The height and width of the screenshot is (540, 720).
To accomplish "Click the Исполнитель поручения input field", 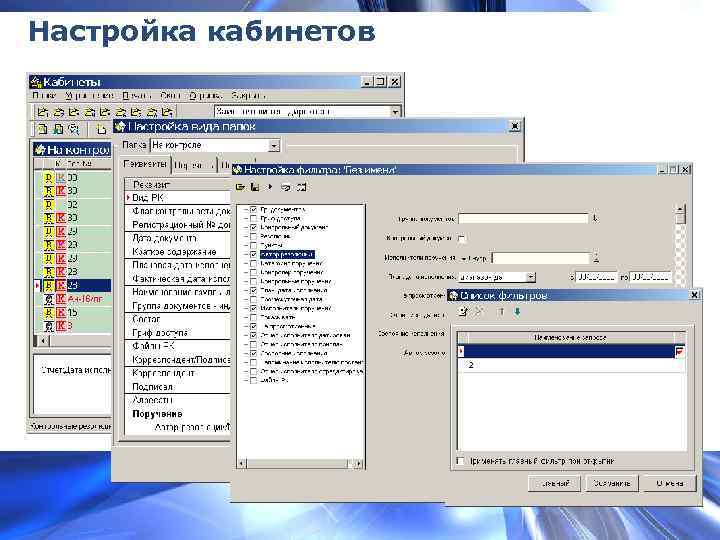I will point(540,258).
